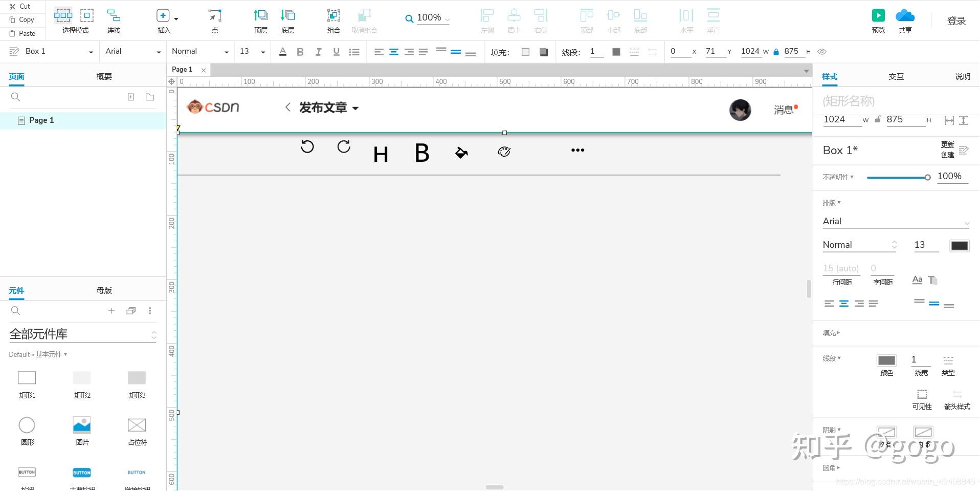Launch 预览 preview

pos(878,21)
